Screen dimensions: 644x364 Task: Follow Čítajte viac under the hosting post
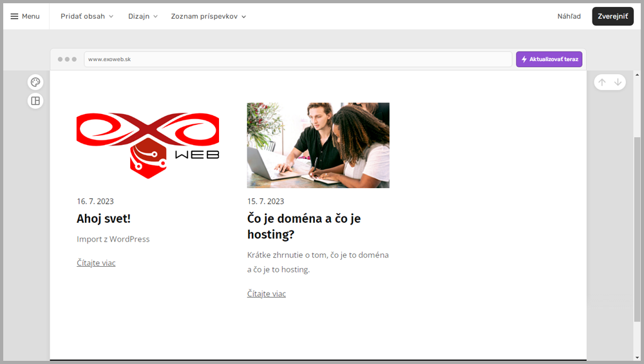tap(267, 294)
